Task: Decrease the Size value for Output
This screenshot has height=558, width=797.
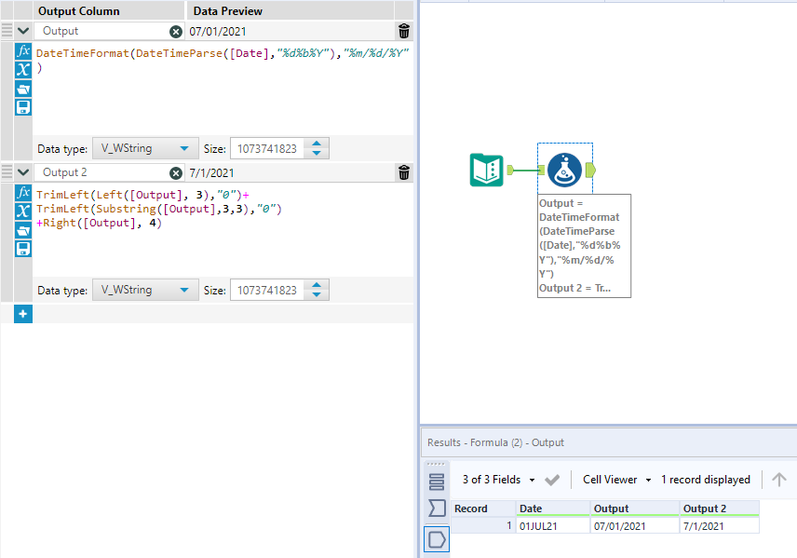Action: click(x=317, y=153)
